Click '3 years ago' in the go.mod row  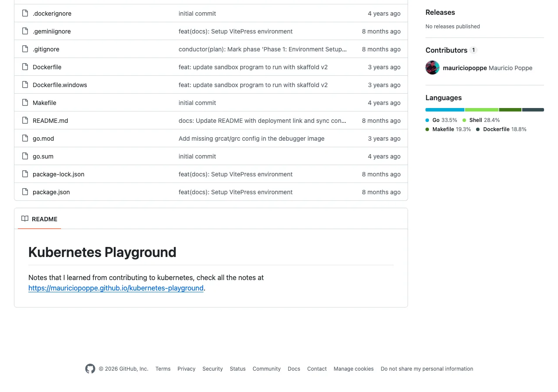click(x=384, y=139)
